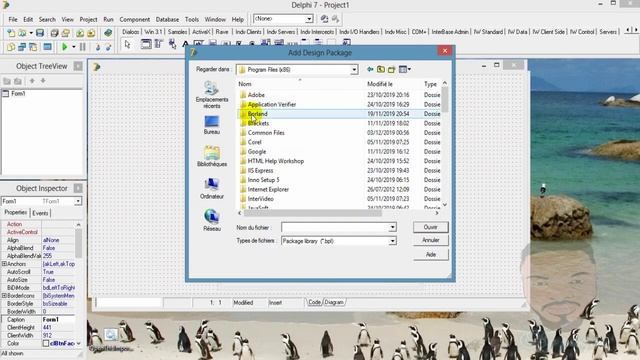The height and width of the screenshot is (360, 640).
Task: Switch to the Events tab in Object Inspector
Action: coord(40,213)
